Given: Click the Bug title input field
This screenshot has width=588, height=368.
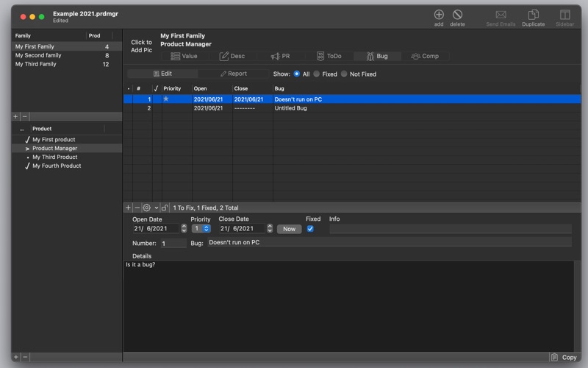Looking at the screenshot, I should 389,242.
